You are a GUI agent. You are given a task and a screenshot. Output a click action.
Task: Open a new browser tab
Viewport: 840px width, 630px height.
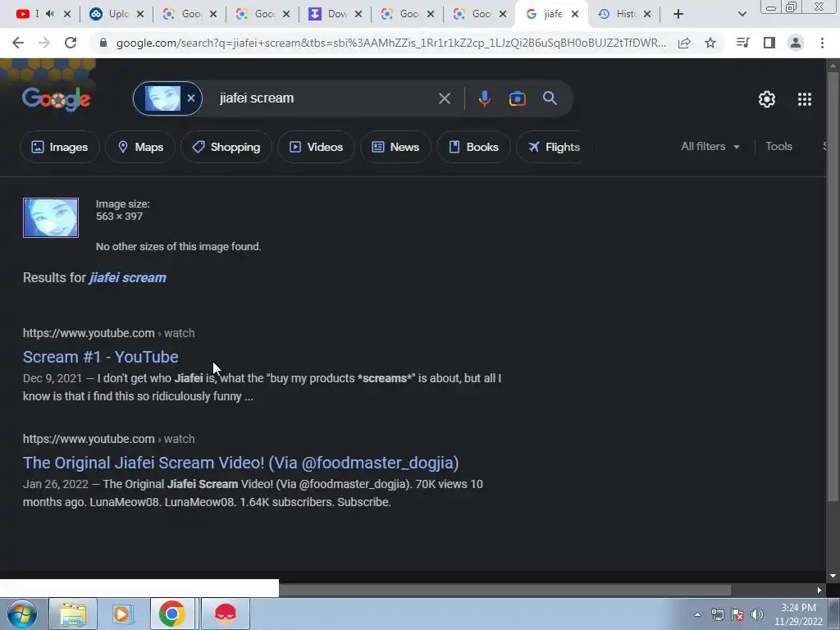coord(678,14)
